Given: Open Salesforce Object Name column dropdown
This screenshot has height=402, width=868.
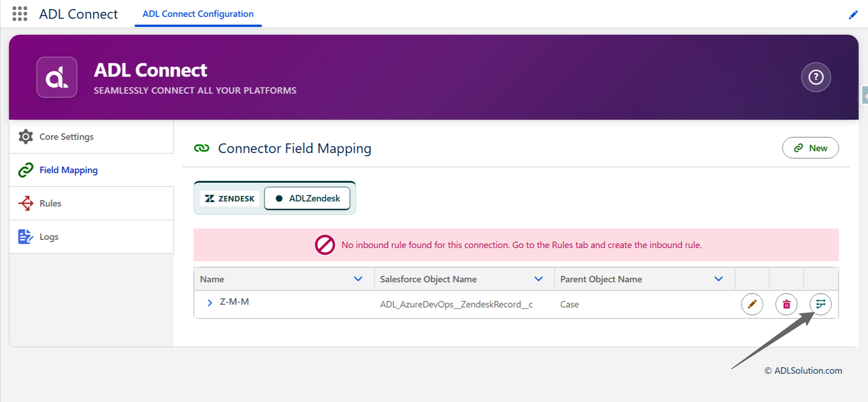Looking at the screenshot, I should (x=538, y=279).
